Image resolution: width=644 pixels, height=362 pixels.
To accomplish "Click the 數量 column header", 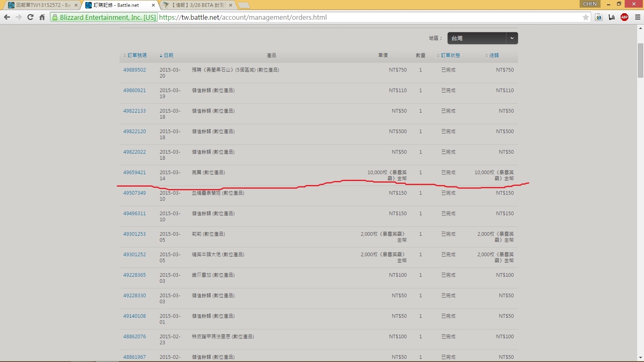I will click(x=421, y=56).
